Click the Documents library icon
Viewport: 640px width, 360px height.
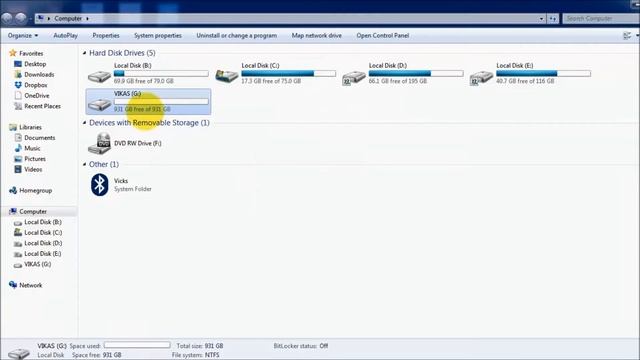pyautogui.click(x=18, y=138)
